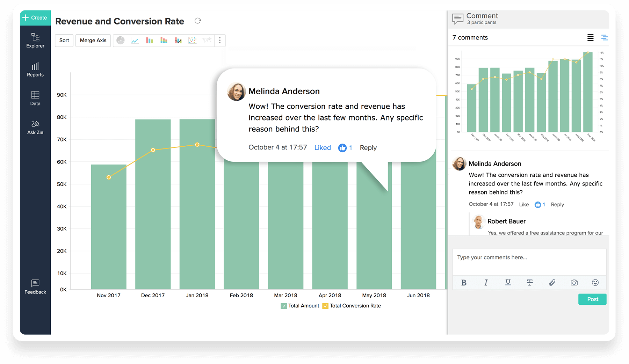Expand the Create menu
Viewport: 629px width, 364px height.
click(35, 18)
